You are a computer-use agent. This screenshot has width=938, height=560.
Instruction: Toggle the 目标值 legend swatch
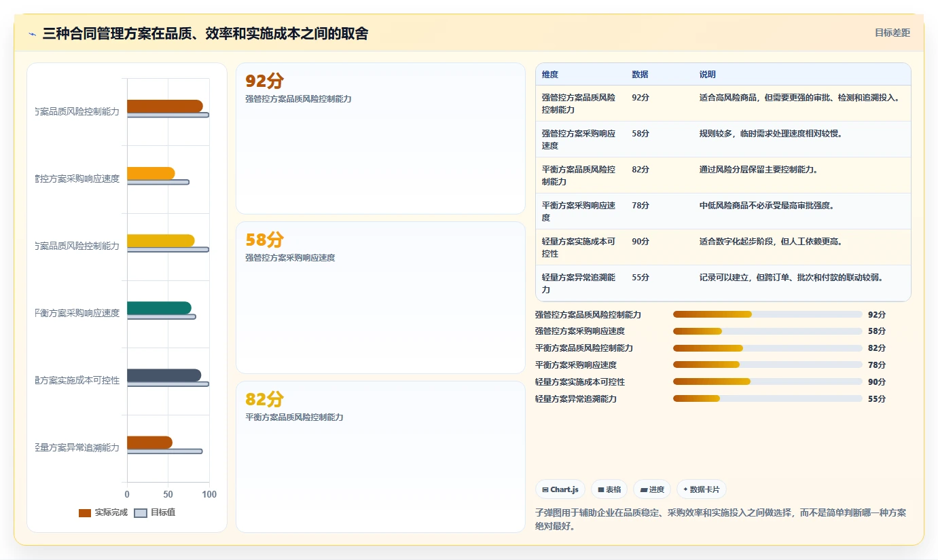[141, 513]
